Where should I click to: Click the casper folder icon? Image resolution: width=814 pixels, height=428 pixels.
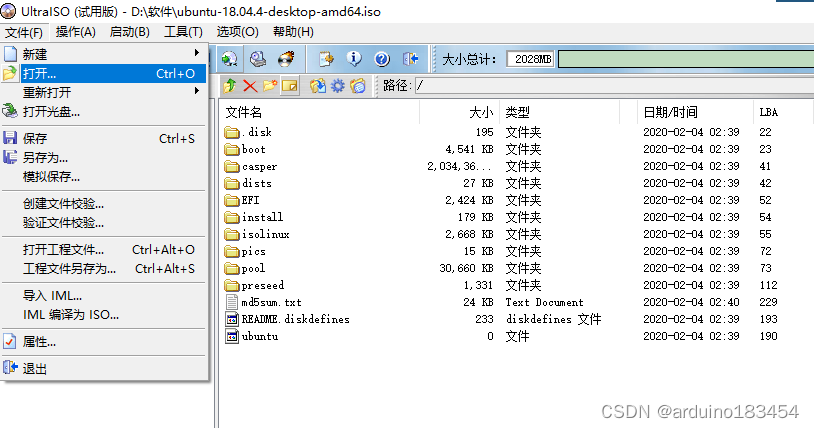(x=232, y=167)
